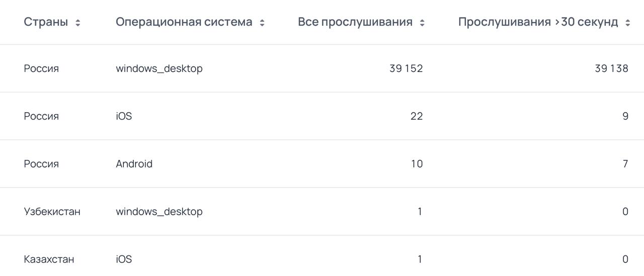Select the Россия windows_desktop row

[x=322, y=68]
